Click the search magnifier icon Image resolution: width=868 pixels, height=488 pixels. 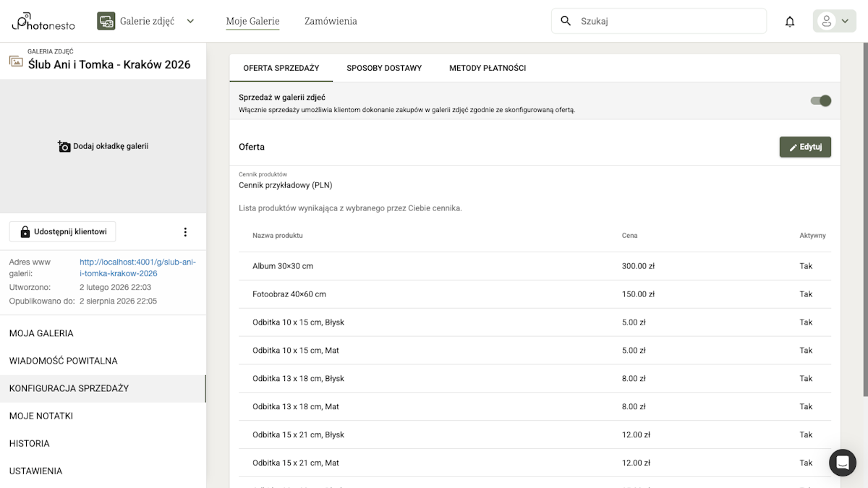pyautogui.click(x=566, y=21)
